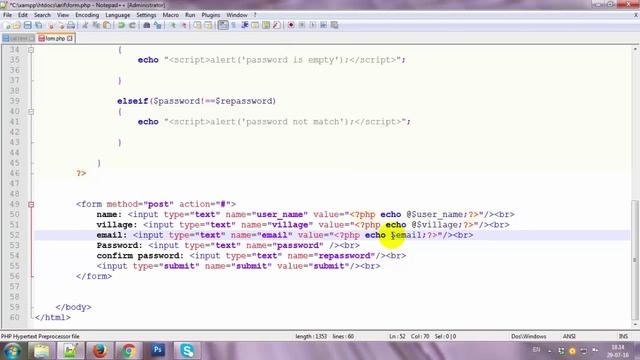Open the User Defined Language dialog icon
This screenshot has height=360, width=640.
pos(255,25)
